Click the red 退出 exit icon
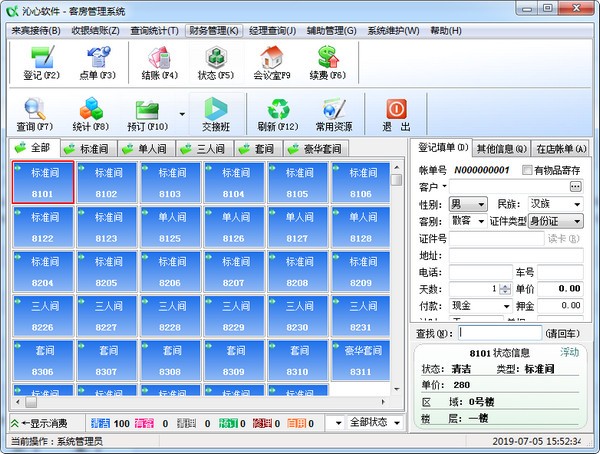 coord(396,114)
